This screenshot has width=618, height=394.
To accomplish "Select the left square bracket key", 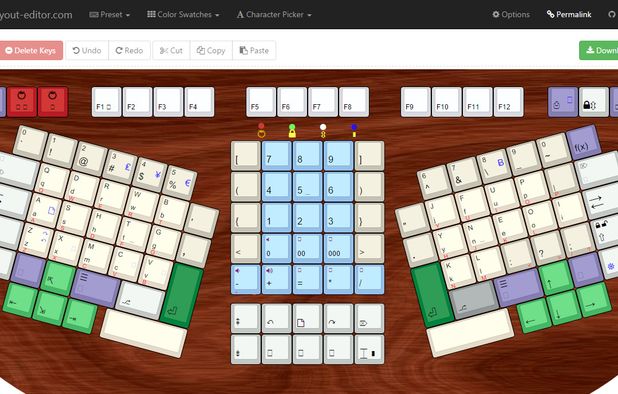I will point(245,156).
